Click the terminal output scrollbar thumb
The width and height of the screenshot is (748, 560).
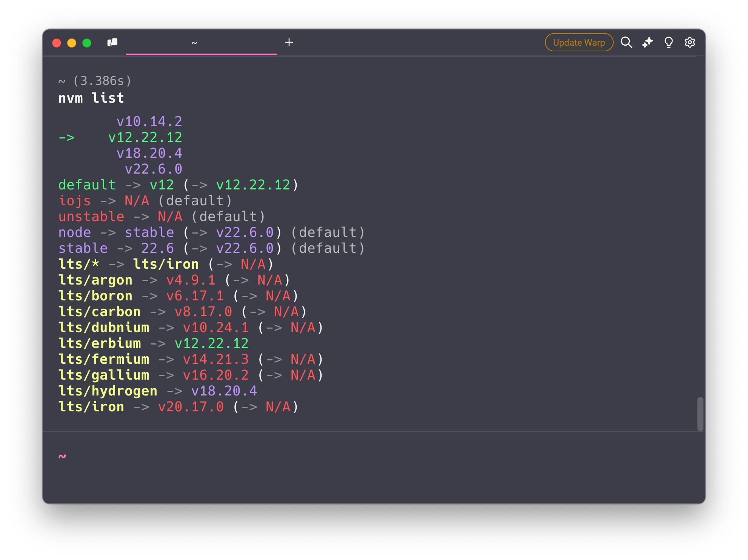(700, 414)
